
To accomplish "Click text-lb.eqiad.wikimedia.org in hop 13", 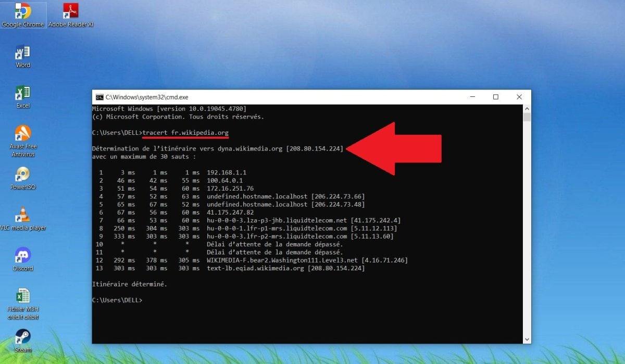I will pos(256,269).
